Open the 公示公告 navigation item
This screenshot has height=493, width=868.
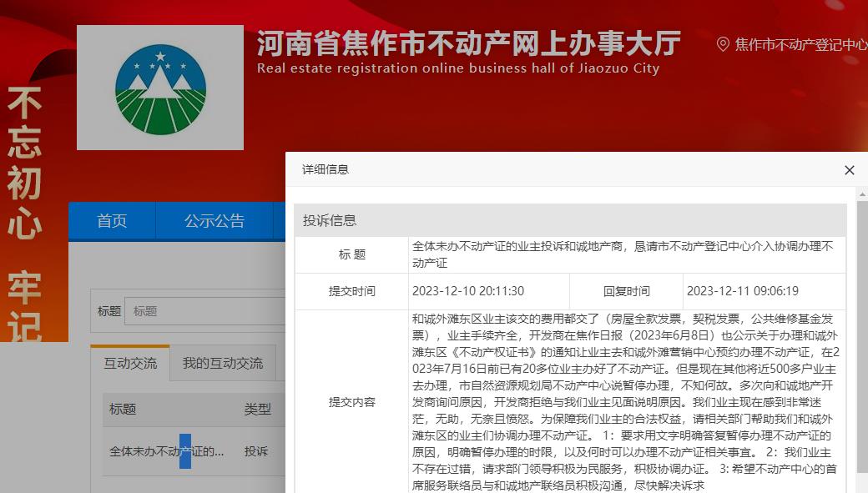tap(214, 221)
